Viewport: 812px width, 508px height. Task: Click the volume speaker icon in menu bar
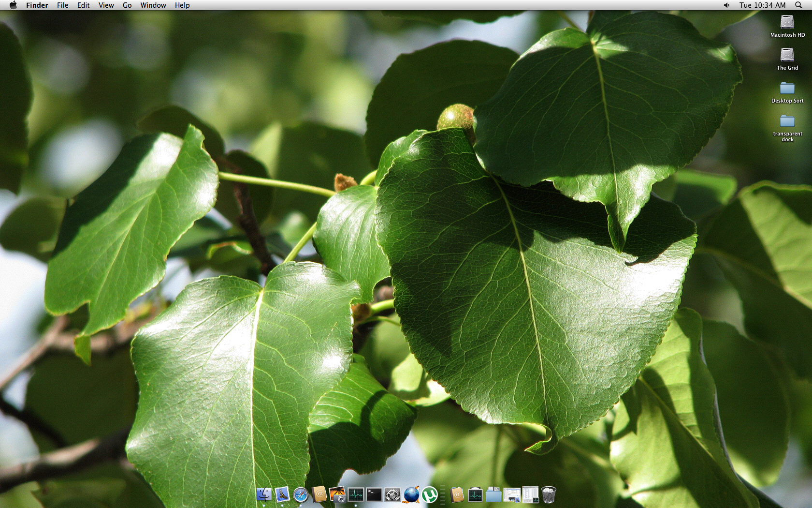coord(726,5)
